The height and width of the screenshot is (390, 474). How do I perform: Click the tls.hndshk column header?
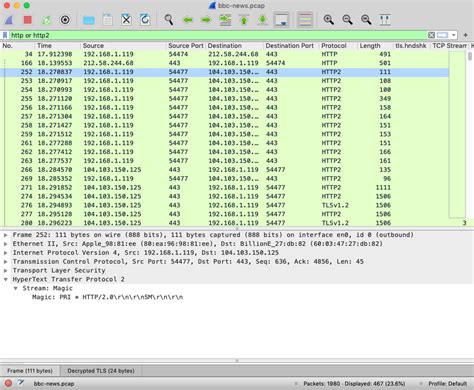[x=411, y=46]
